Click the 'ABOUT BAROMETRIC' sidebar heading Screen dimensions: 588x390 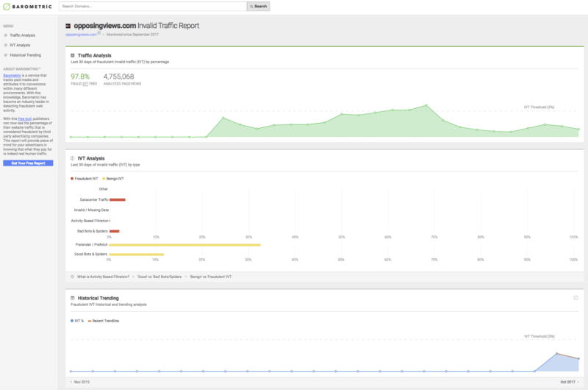pyautogui.click(x=22, y=69)
